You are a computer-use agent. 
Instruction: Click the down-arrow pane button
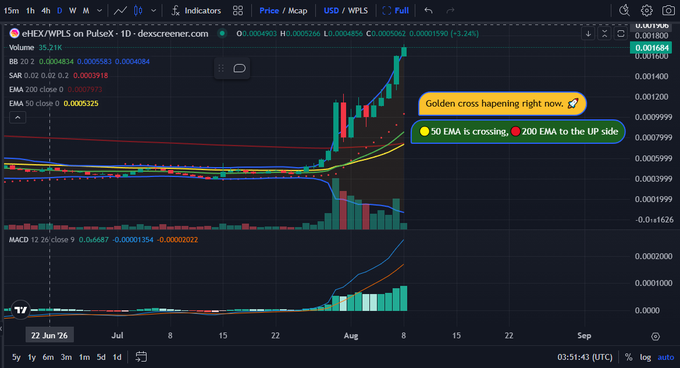point(588,33)
